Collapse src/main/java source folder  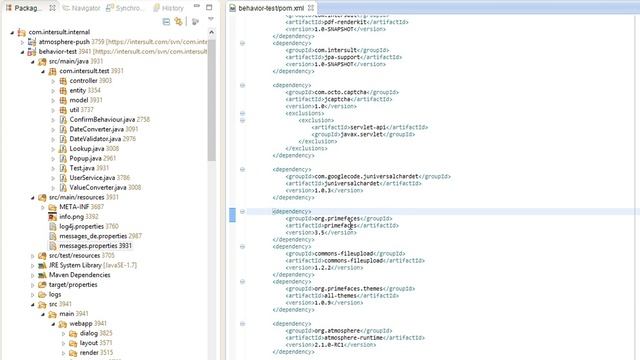pos(33,62)
